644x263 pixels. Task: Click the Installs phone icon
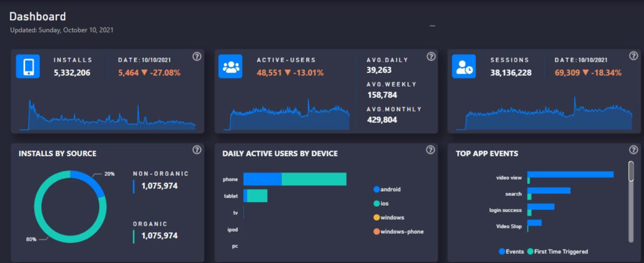point(28,67)
